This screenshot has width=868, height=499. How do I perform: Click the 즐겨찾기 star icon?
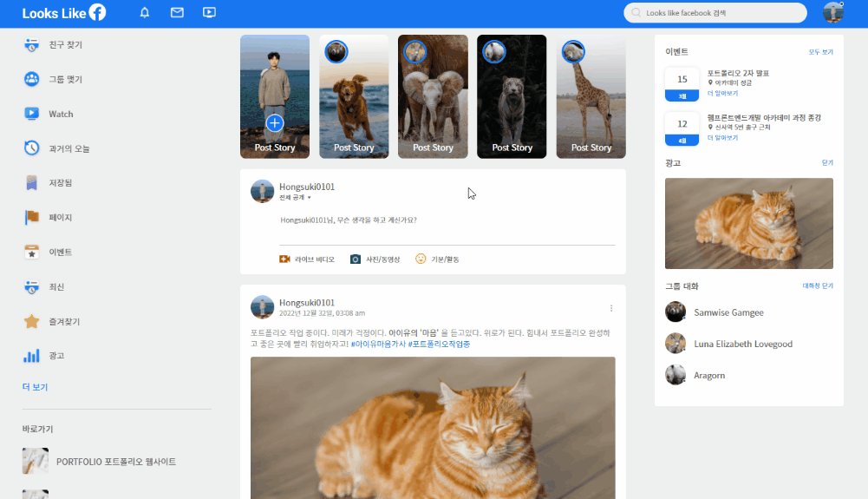(31, 321)
